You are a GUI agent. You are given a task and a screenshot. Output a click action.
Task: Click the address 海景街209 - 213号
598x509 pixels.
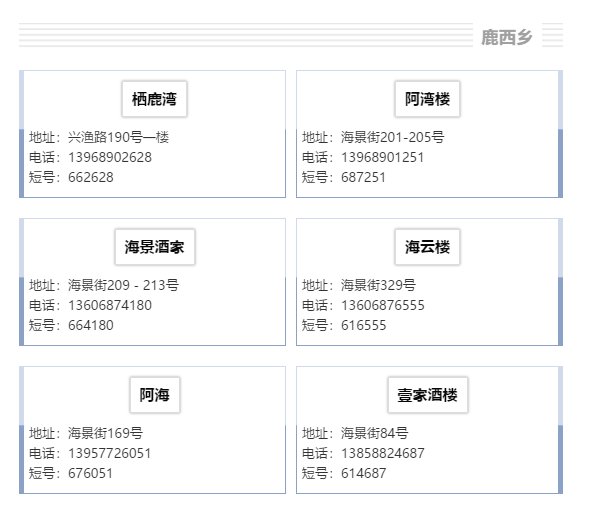(x=123, y=285)
